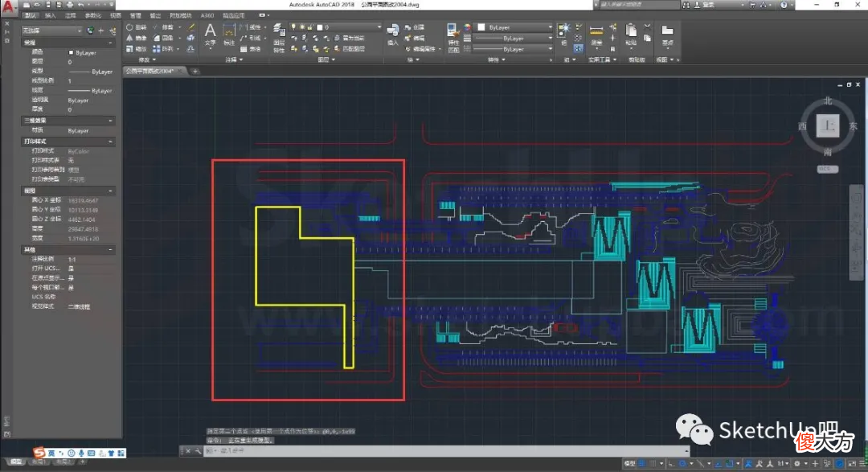Click the 测量 Measure tool

pyautogui.click(x=596, y=35)
